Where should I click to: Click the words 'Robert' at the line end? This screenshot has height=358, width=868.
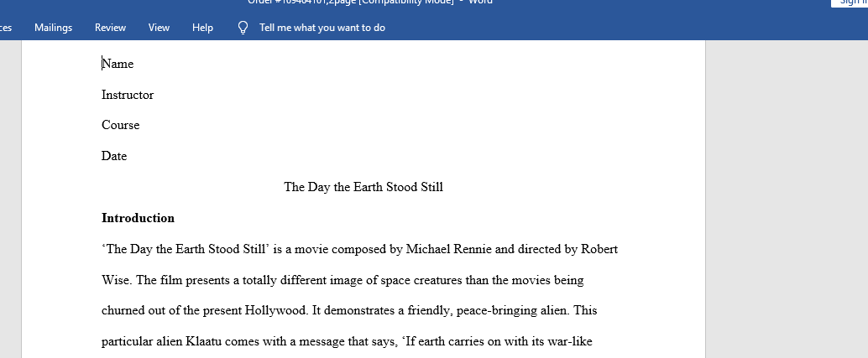pos(599,249)
